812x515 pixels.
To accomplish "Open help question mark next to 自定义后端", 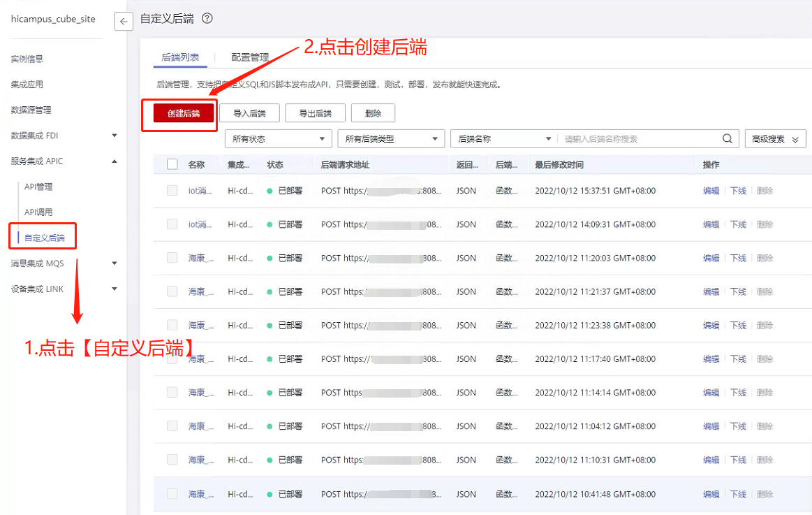I will tap(207, 19).
